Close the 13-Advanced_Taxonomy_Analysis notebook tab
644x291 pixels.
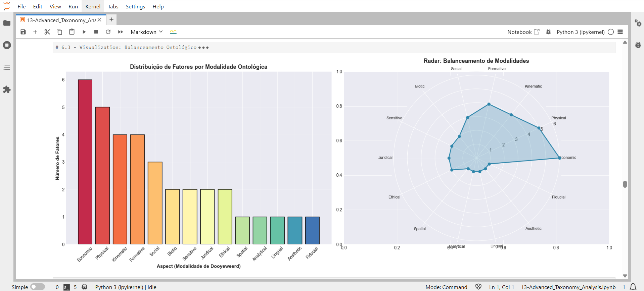tap(99, 20)
